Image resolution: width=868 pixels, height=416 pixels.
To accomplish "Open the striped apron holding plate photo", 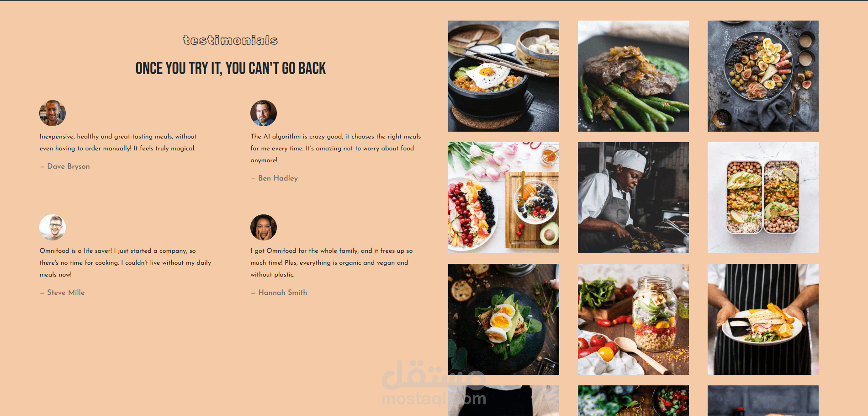I will pos(763,319).
